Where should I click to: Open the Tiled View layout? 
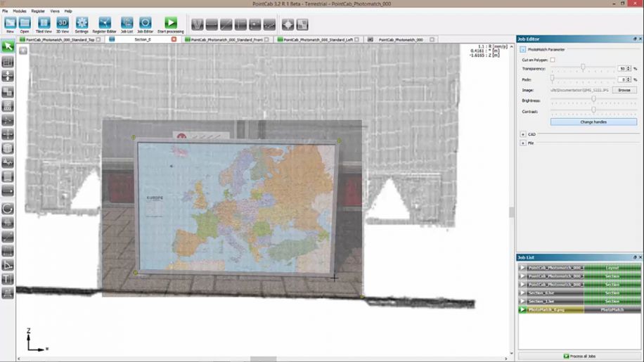[43, 25]
